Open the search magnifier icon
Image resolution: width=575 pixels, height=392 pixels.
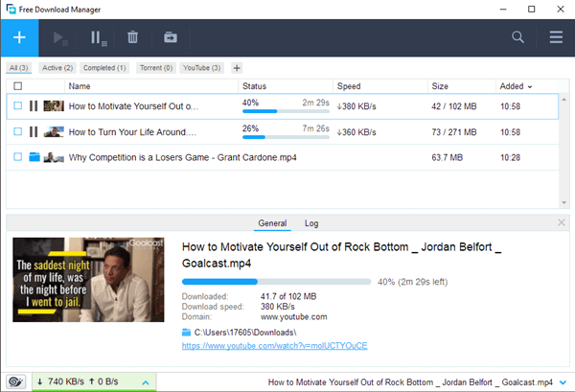pos(517,37)
